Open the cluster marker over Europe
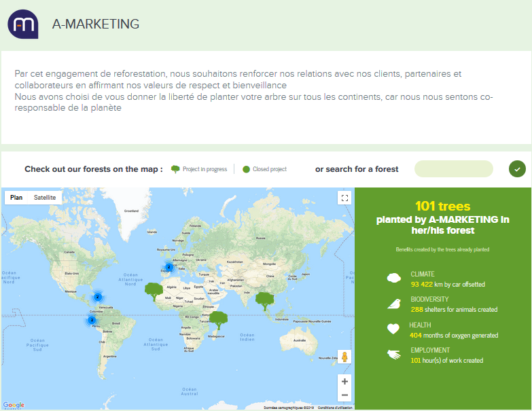 click(169, 267)
